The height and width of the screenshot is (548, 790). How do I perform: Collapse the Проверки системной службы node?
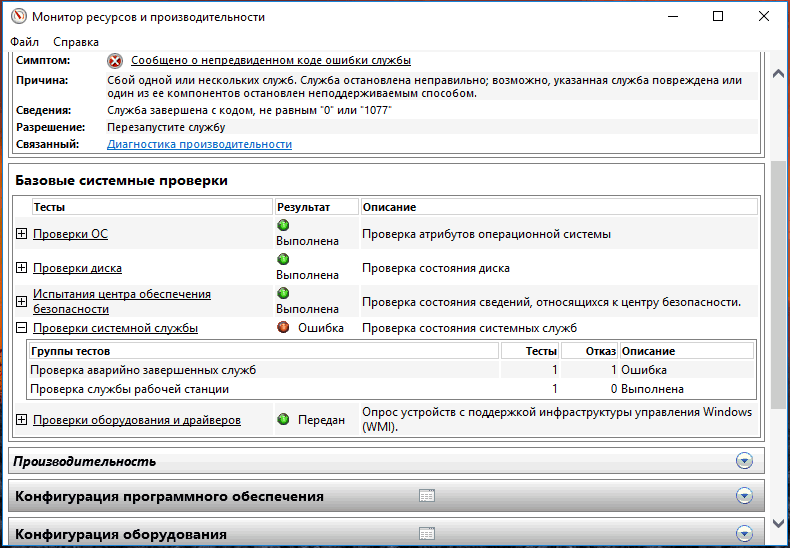[x=22, y=328]
